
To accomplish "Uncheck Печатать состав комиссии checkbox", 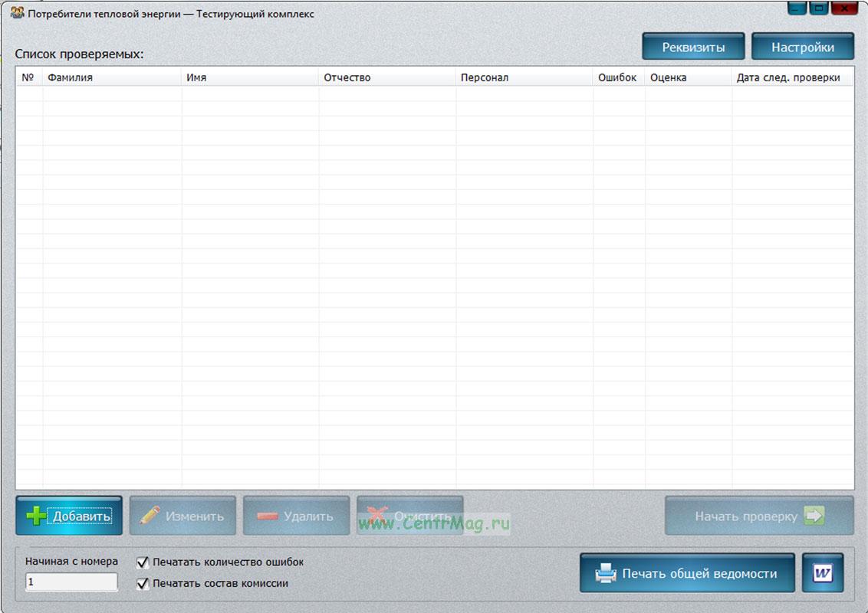I will [143, 584].
